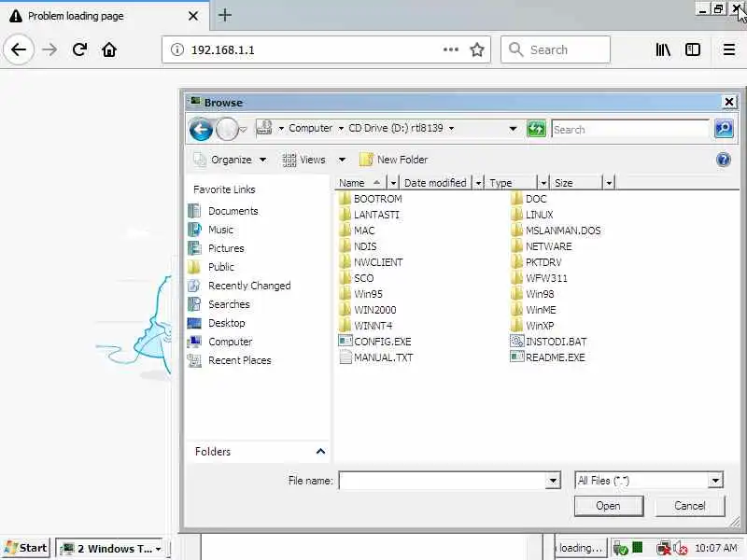Open the All Files type dropdown
This screenshot has width=747, height=560.
tap(715, 481)
